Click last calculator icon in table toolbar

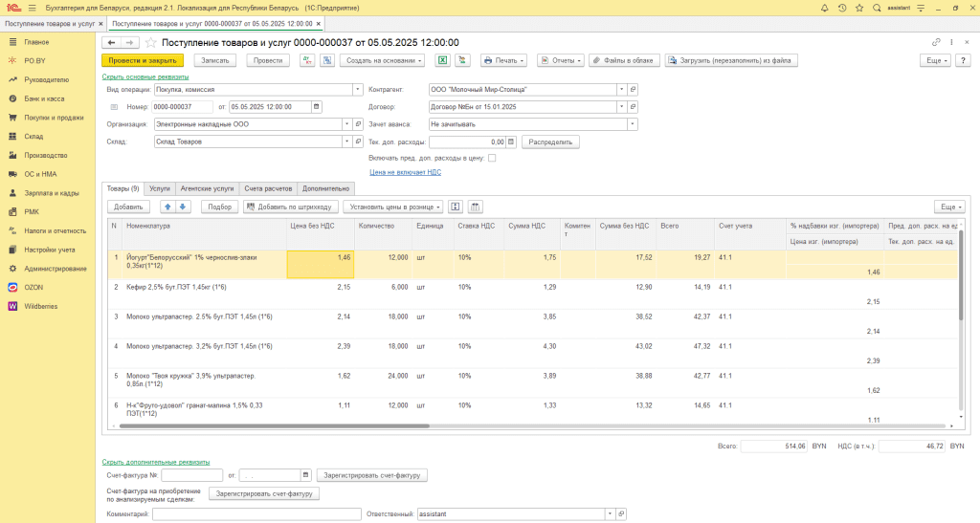click(475, 207)
